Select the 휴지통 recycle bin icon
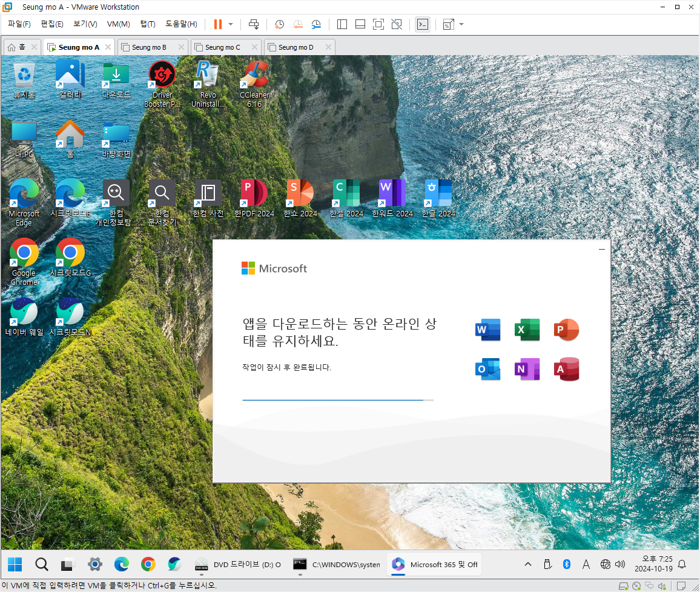 [x=24, y=81]
